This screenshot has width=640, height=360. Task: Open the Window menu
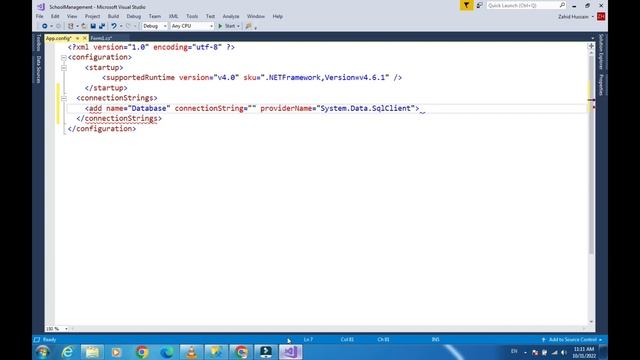[256, 16]
